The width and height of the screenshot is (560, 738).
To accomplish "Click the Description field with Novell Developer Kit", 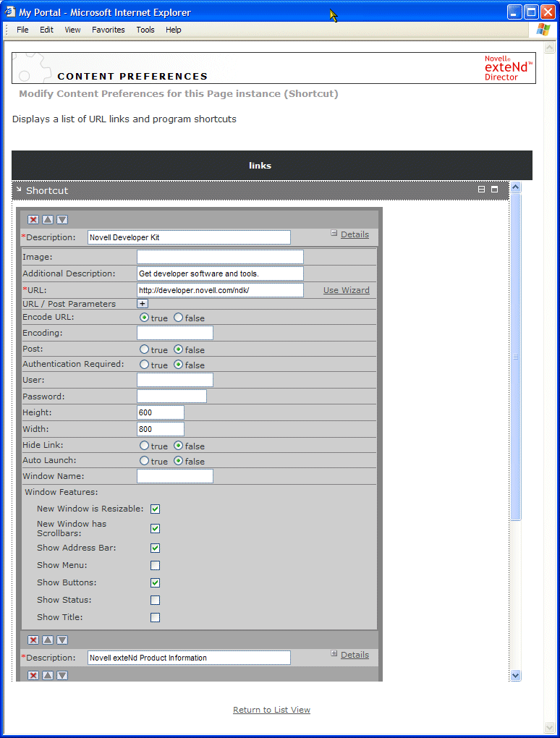I will pyautogui.click(x=189, y=237).
